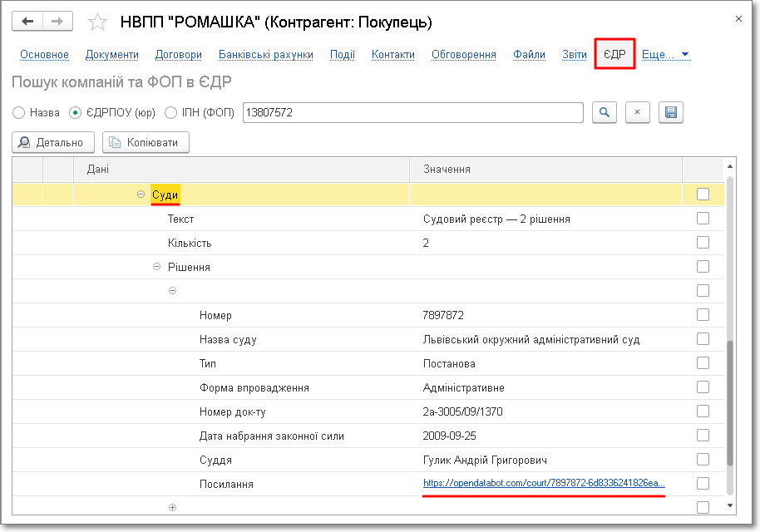Click the back navigation arrow
The image size is (760, 532).
point(28,21)
